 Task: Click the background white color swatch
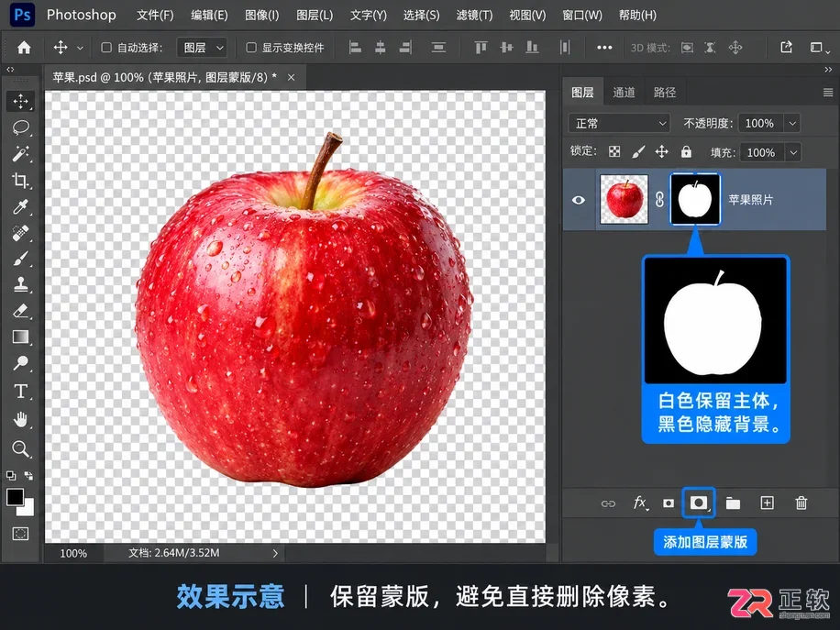tap(28, 509)
